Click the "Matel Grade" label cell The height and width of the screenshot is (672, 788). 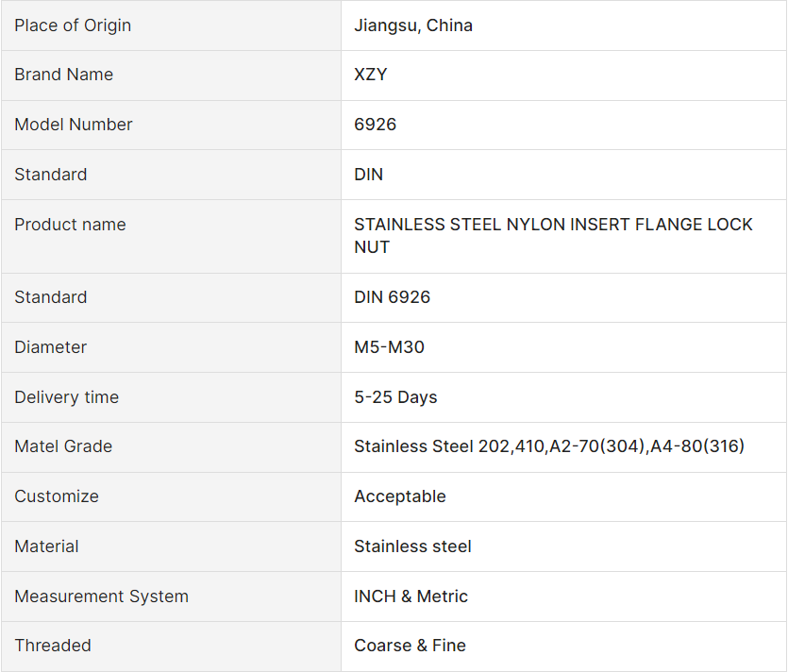pos(63,446)
